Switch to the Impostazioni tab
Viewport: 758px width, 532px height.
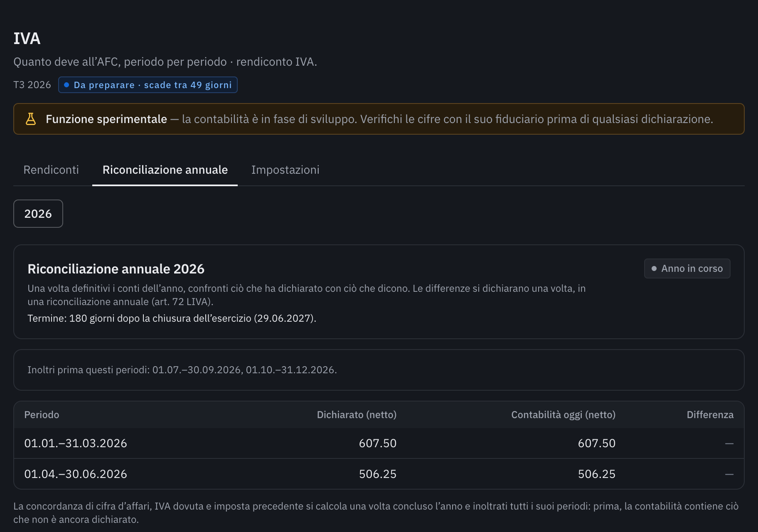tap(285, 170)
